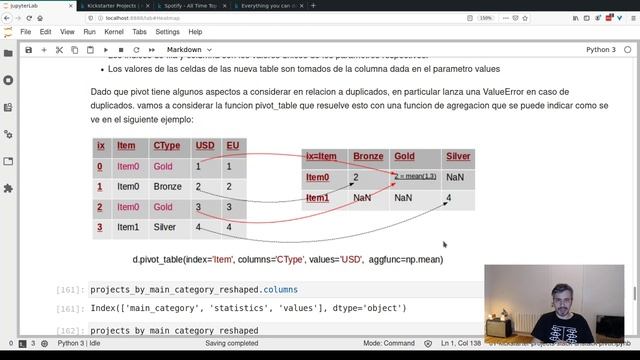Open the Open Tabs sidebar panel
The width and height of the screenshot is (640, 360).
8,161
